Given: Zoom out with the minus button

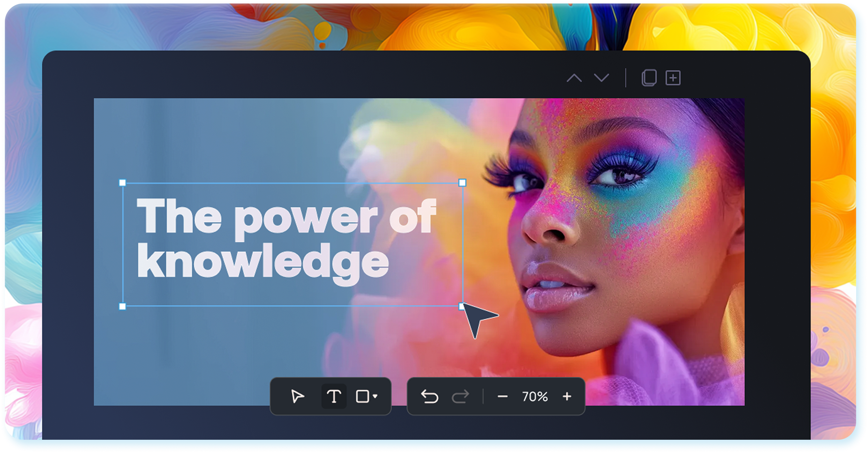Looking at the screenshot, I should [x=502, y=396].
